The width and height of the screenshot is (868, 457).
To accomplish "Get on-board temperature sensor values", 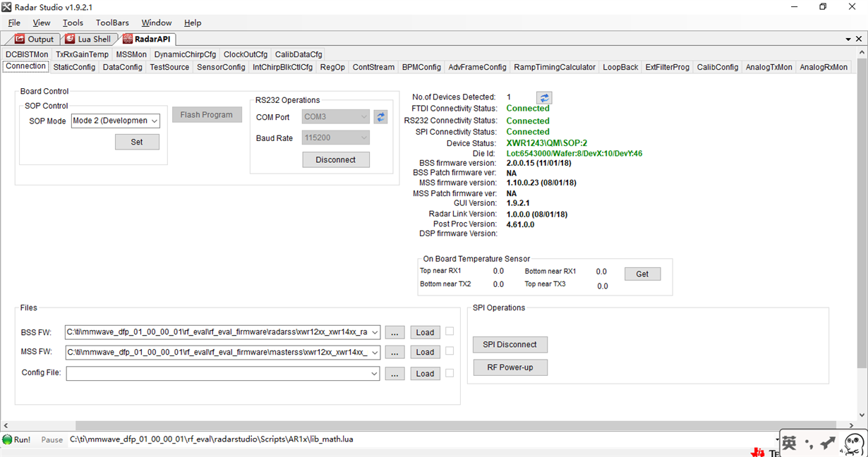I will pyautogui.click(x=642, y=274).
